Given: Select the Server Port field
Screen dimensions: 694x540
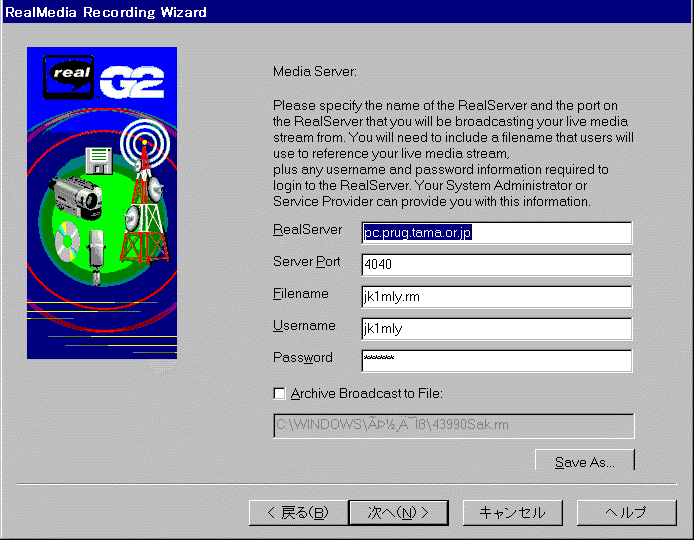Looking at the screenshot, I should [497, 265].
